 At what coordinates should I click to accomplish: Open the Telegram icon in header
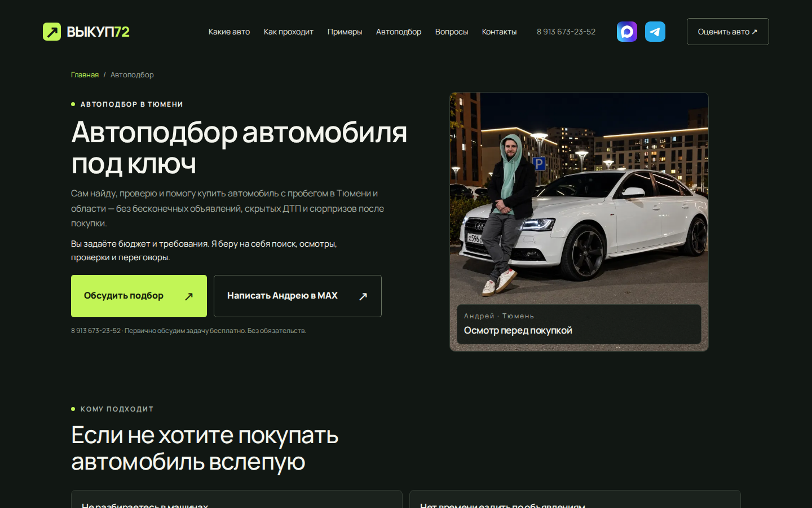tap(655, 32)
